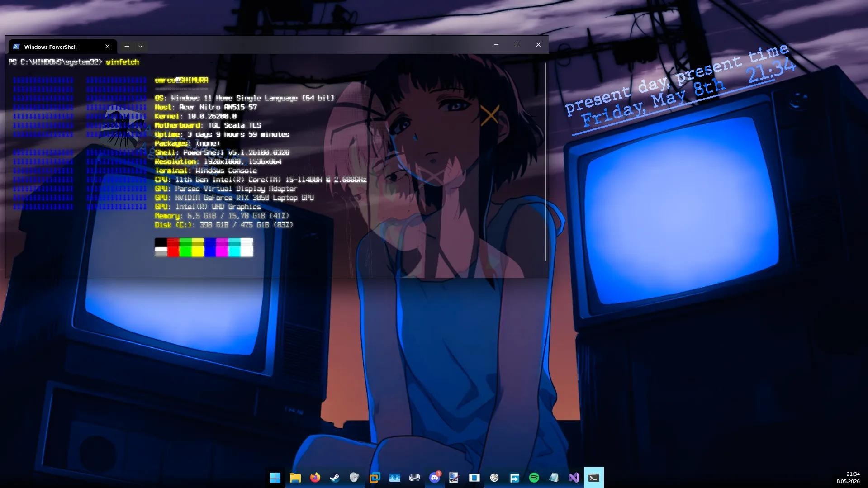Select the Windows PowerShell tab
Viewport: 868px width, 488px height.
62,47
